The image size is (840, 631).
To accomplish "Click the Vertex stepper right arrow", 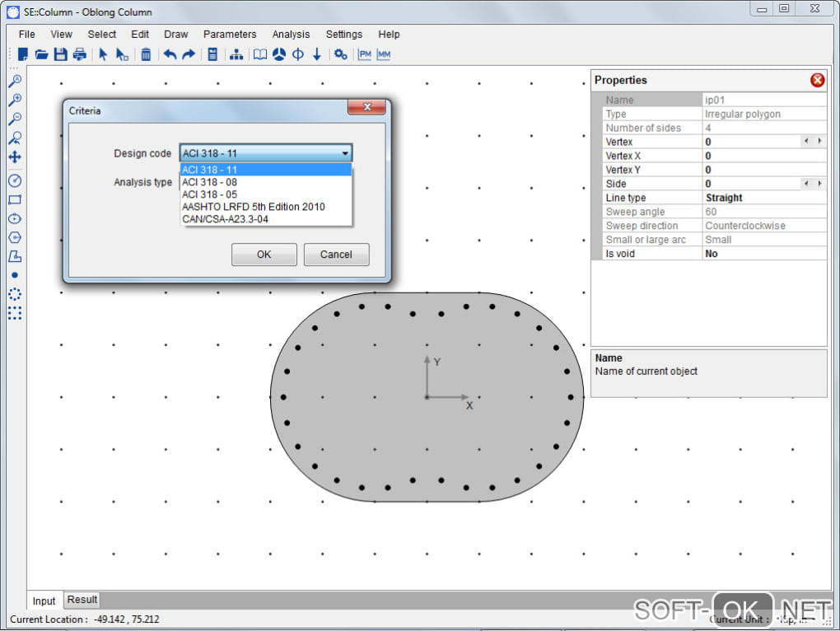I will click(x=819, y=142).
